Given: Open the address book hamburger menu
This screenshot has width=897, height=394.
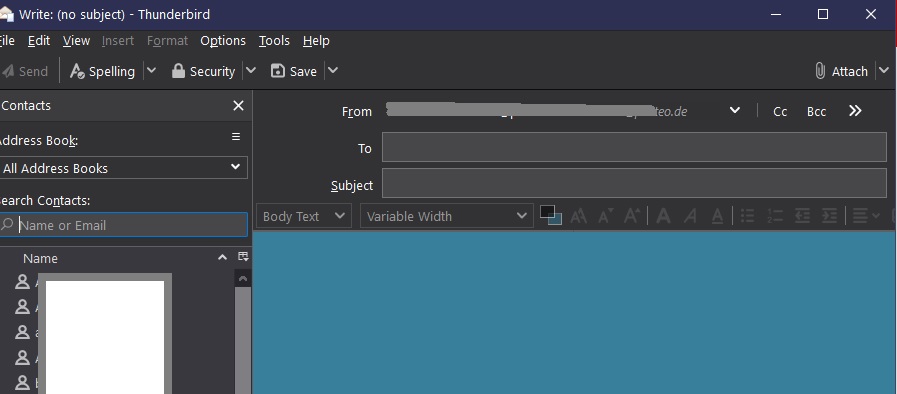Looking at the screenshot, I should click(236, 137).
